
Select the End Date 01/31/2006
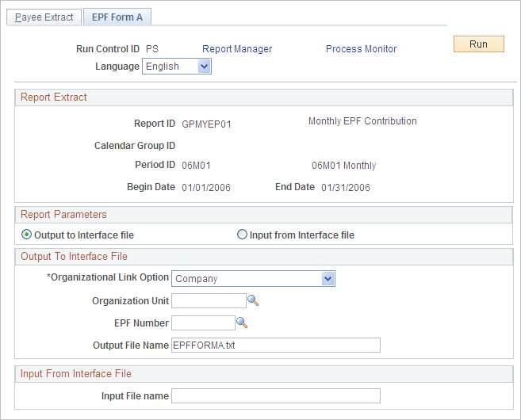pos(346,188)
